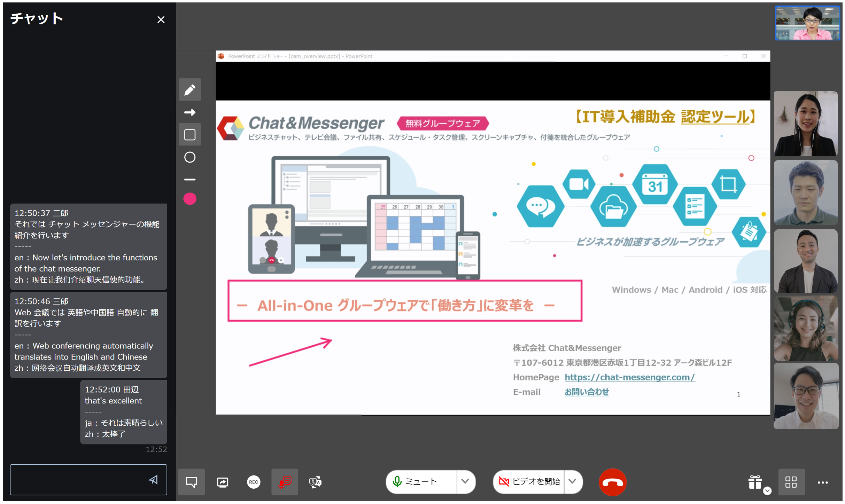The height and width of the screenshot is (504, 845).
Task: Click the video camera hexagon icon on slide
Action: [x=579, y=184]
